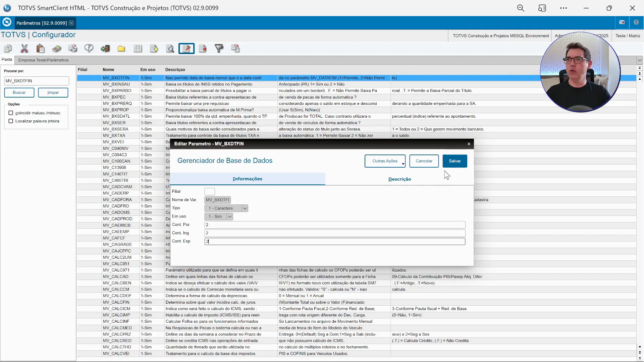Click the search magnifier document icon
Viewport: 644px width, 362px height.
(x=170, y=49)
